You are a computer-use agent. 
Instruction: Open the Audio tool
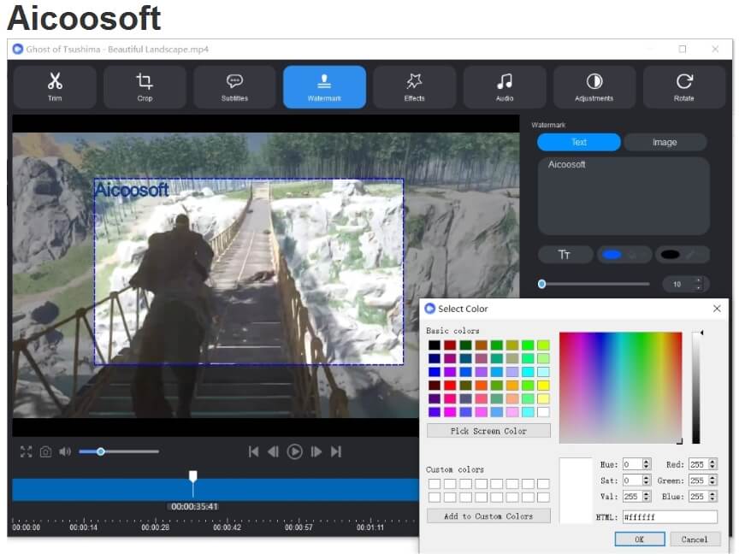pyautogui.click(x=505, y=87)
